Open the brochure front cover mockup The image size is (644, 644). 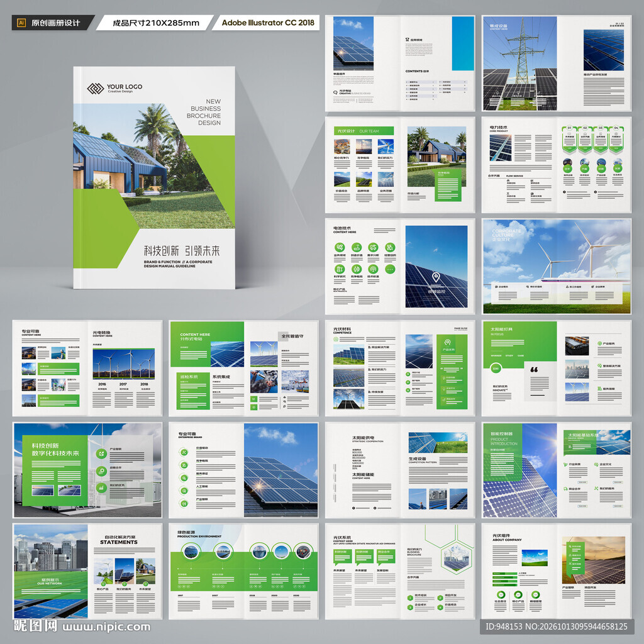(154, 177)
